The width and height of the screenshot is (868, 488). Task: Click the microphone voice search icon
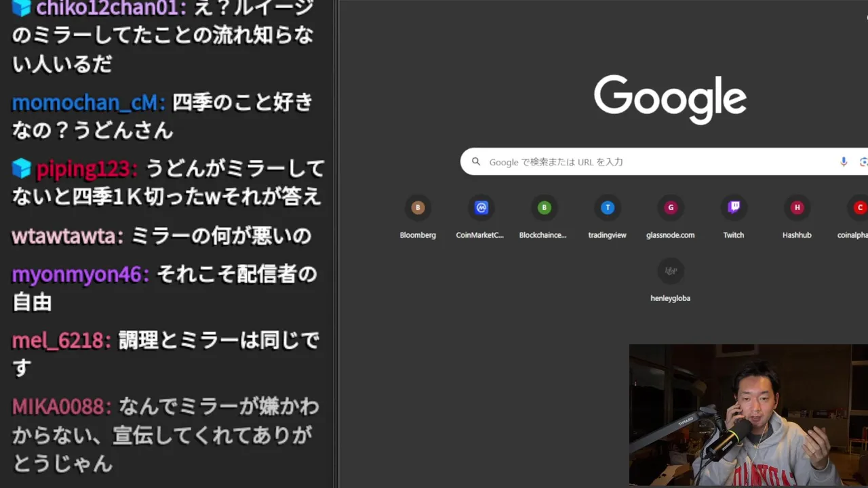tap(844, 161)
